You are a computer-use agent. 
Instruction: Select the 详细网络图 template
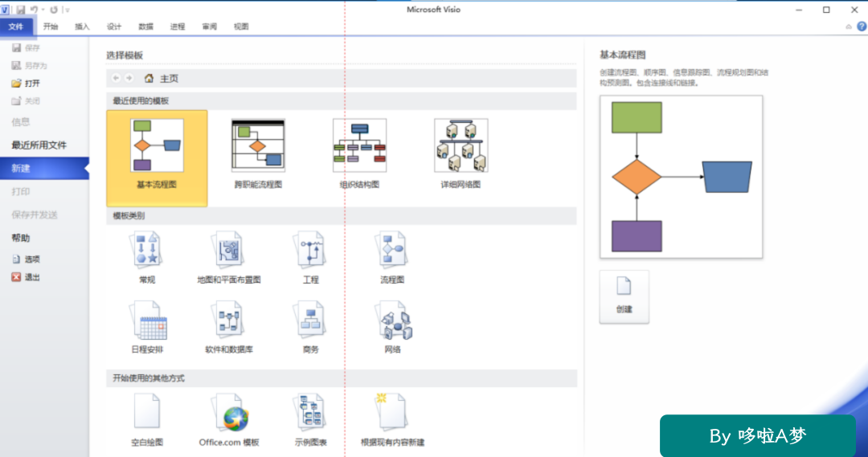pos(461,154)
